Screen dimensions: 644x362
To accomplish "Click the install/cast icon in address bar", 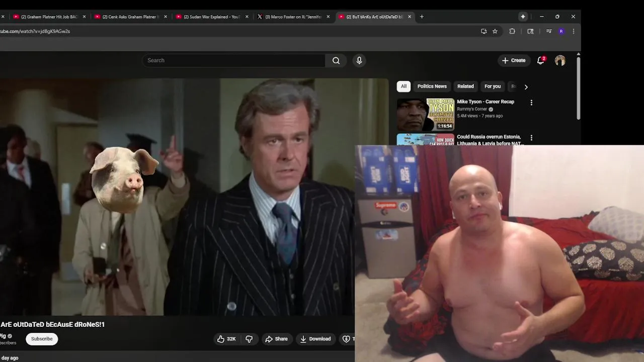I will point(484,31).
